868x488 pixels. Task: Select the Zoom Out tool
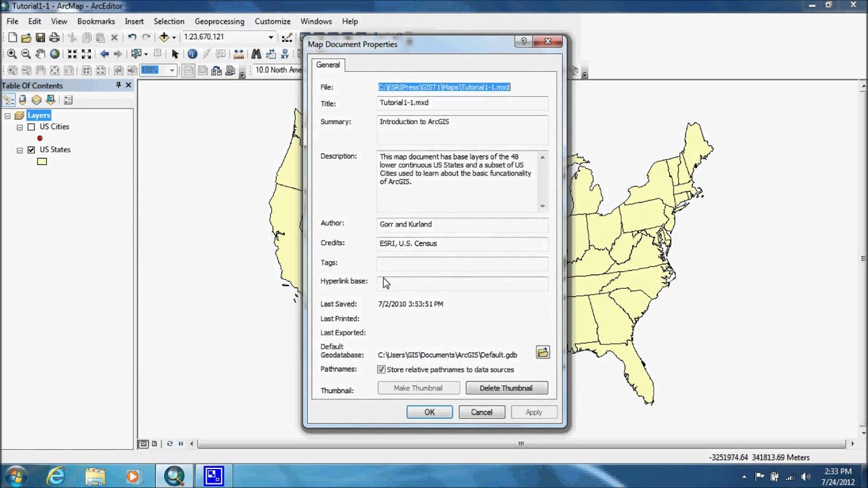coord(26,54)
